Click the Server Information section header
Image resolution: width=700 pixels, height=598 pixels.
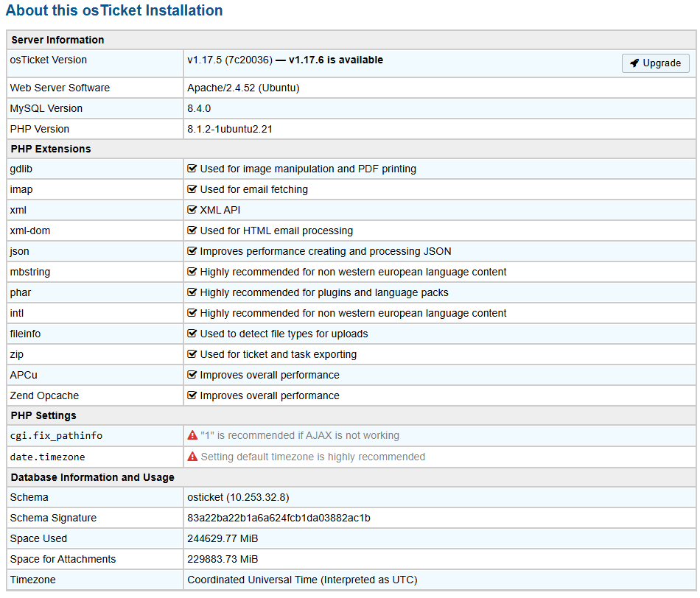[57, 40]
